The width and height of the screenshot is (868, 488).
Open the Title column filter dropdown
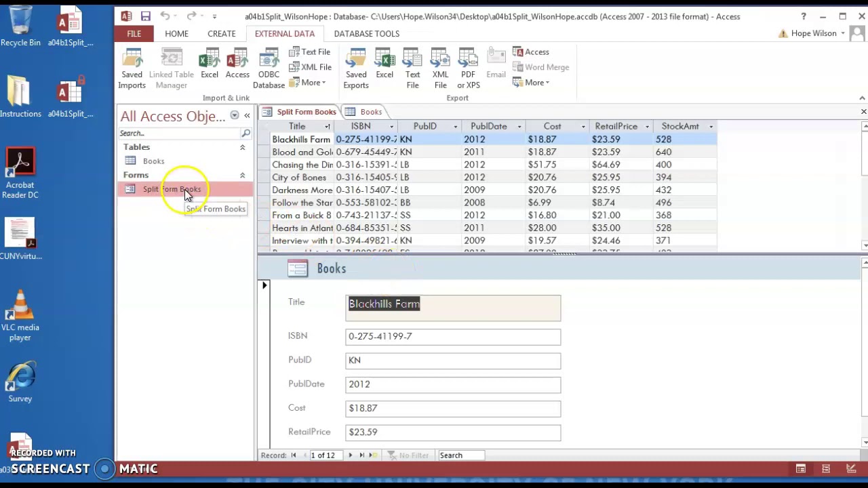(328, 127)
